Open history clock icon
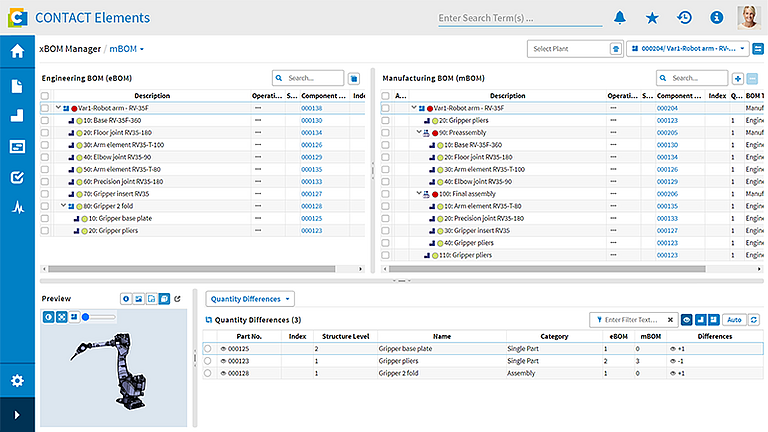Viewport: 768px width, 432px height. click(x=684, y=18)
